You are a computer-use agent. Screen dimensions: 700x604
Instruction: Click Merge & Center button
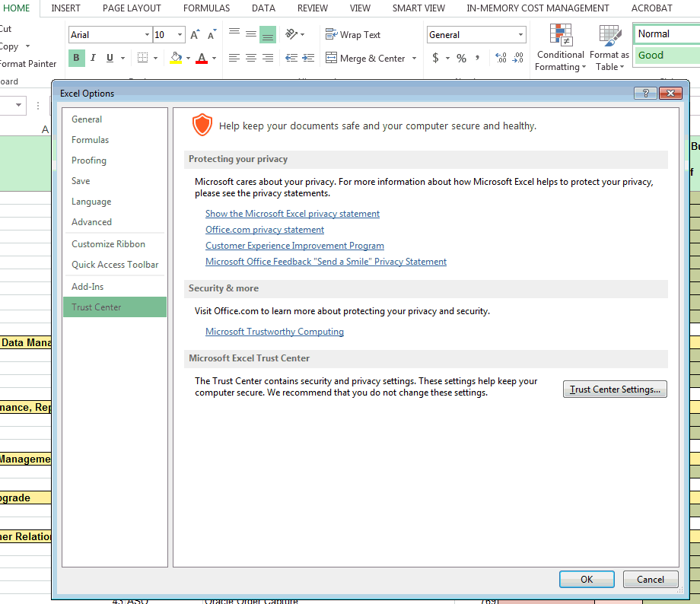(x=365, y=58)
